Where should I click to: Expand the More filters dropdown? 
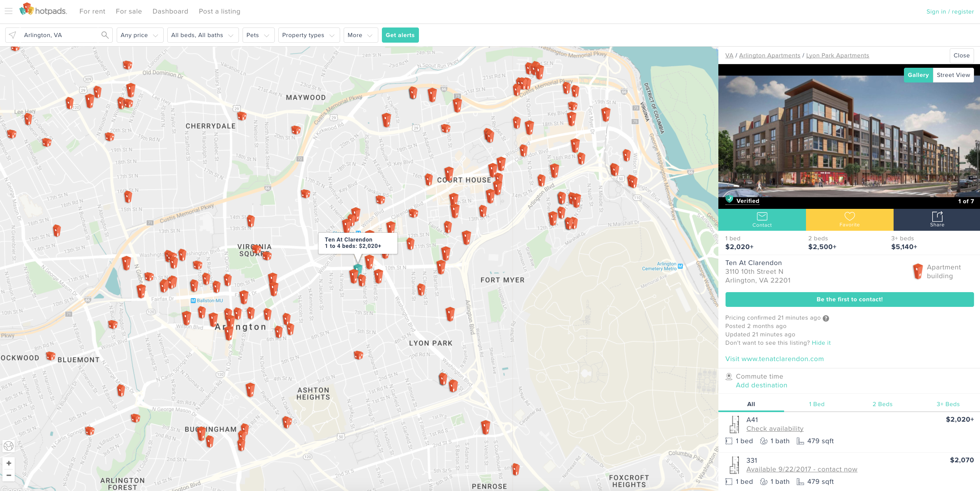point(360,35)
